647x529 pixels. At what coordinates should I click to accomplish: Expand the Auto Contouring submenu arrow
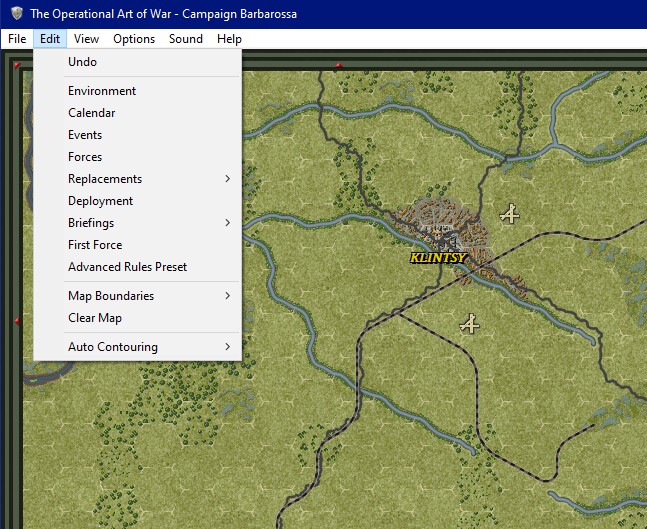coord(227,347)
